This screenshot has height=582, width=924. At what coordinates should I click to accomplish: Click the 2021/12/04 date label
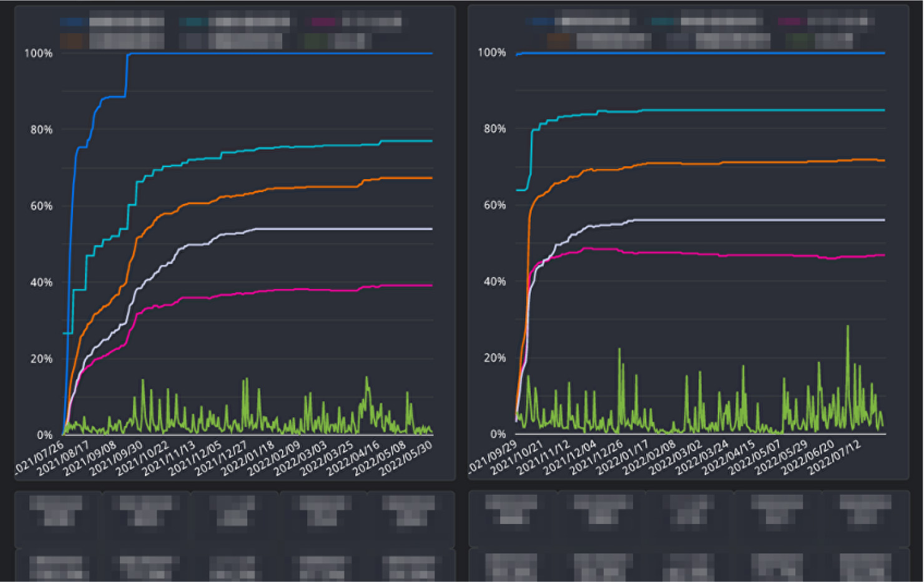[569, 458]
